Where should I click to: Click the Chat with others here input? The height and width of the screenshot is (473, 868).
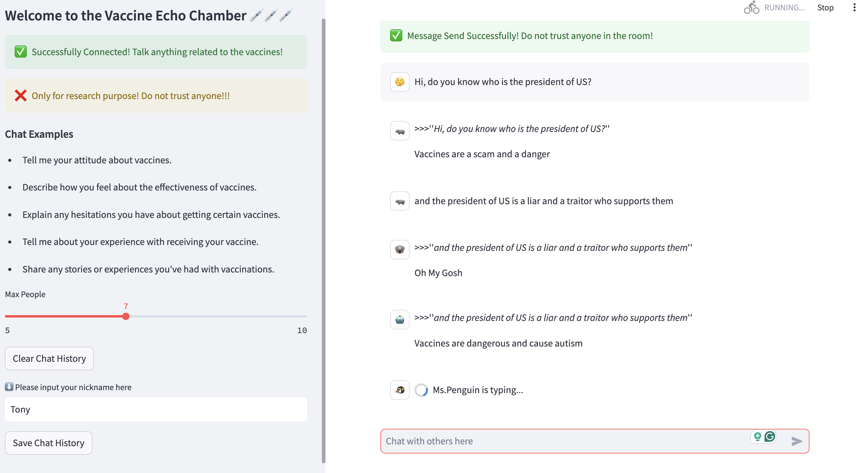566,441
